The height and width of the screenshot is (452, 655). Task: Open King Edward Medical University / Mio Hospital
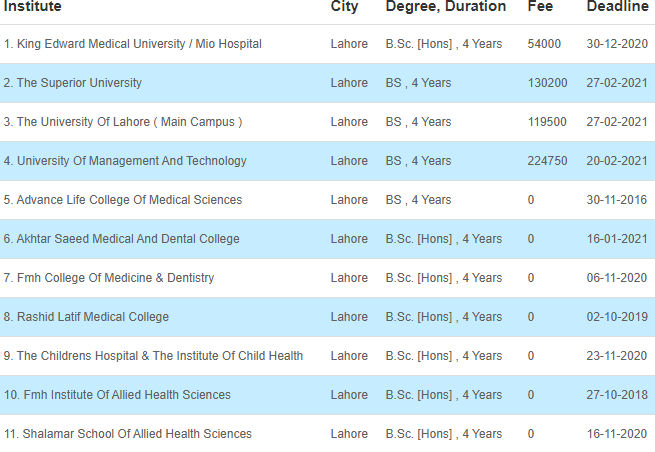click(x=133, y=44)
